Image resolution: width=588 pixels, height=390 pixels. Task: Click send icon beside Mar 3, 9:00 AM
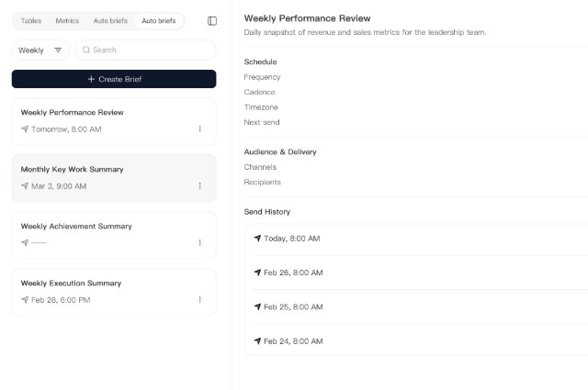25,186
